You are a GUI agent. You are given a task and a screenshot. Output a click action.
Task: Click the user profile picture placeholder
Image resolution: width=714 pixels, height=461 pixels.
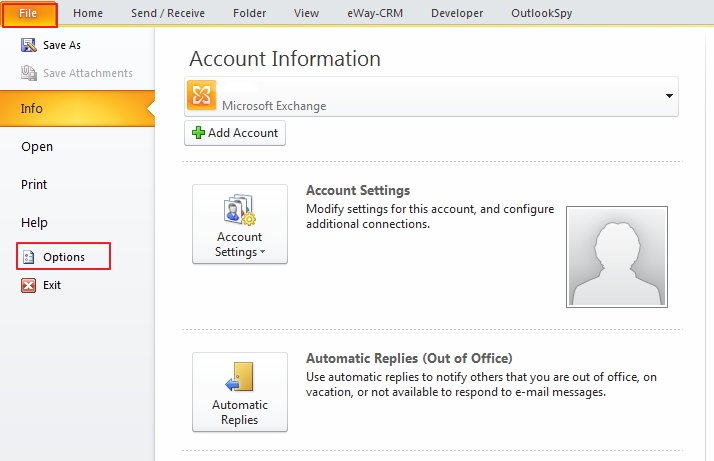point(617,257)
